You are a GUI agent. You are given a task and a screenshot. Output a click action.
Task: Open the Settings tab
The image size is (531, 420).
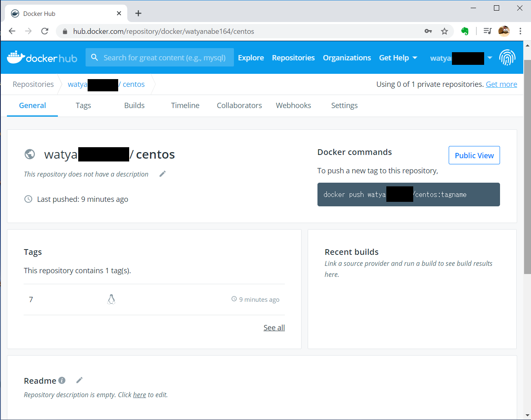click(x=344, y=106)
